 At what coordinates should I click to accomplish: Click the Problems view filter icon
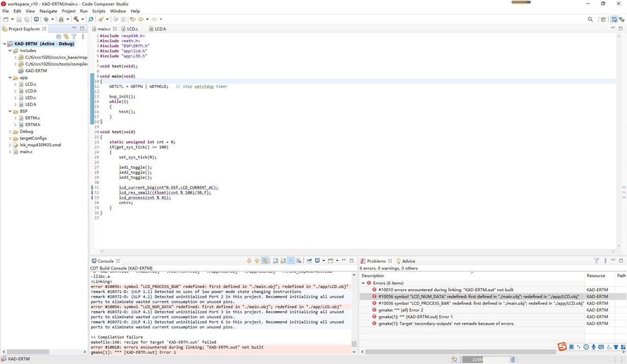[x=596, y=261]
